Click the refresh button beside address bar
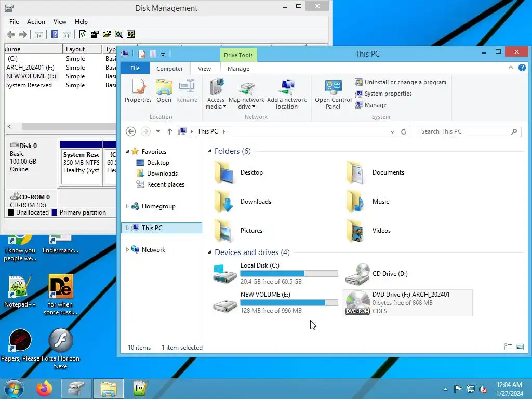The width and height of the screenshot is (532, 399). pyautogui.click(x=404, y=131)
